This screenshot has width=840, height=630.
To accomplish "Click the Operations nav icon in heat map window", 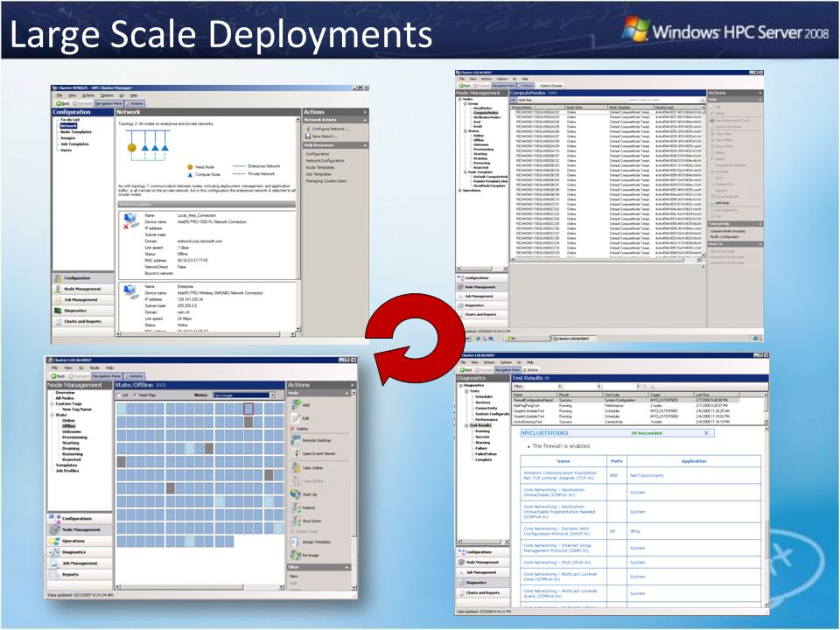I will pyautogui.click(x=54, y=541).
